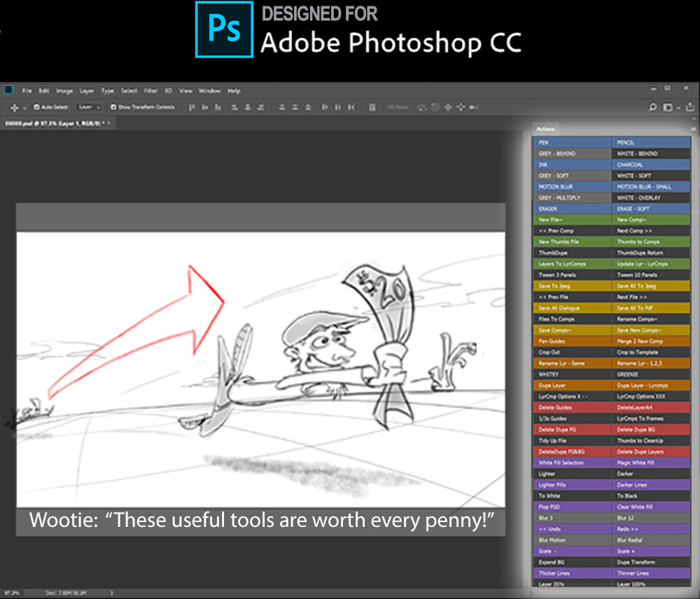Click the Thinner Lines action button
The image size is (700, 599).
pos(651,573)
